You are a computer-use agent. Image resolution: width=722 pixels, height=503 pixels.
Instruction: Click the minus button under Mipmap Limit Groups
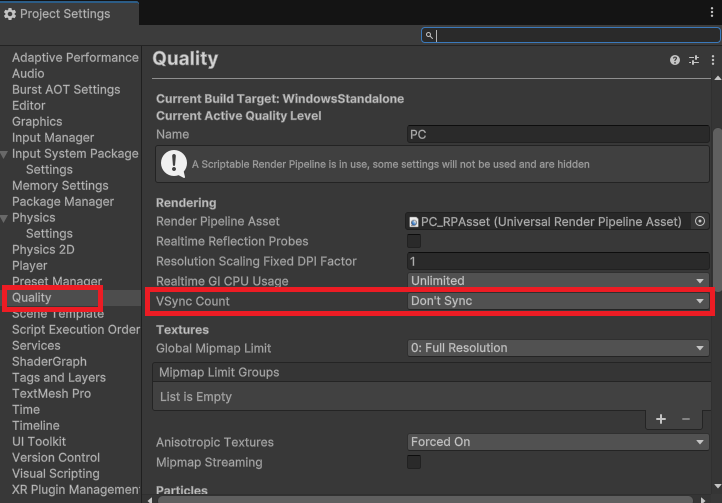[686, 419]
